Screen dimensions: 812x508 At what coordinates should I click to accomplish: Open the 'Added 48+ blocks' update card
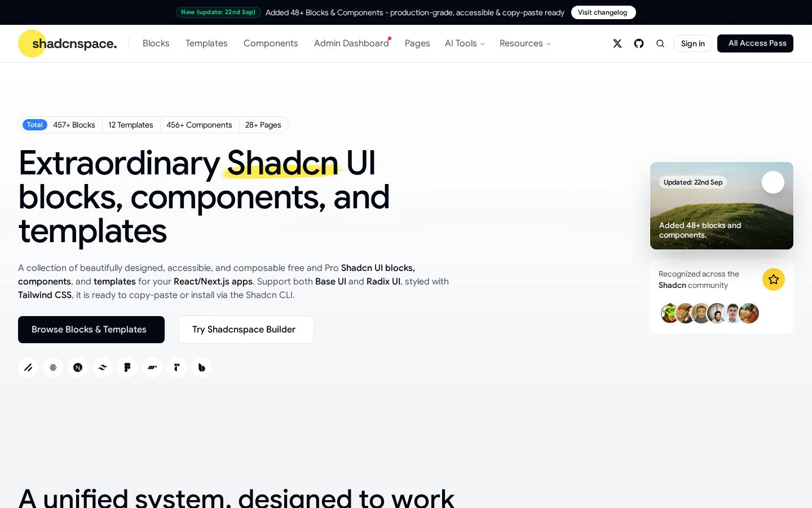tap(722, 205)
